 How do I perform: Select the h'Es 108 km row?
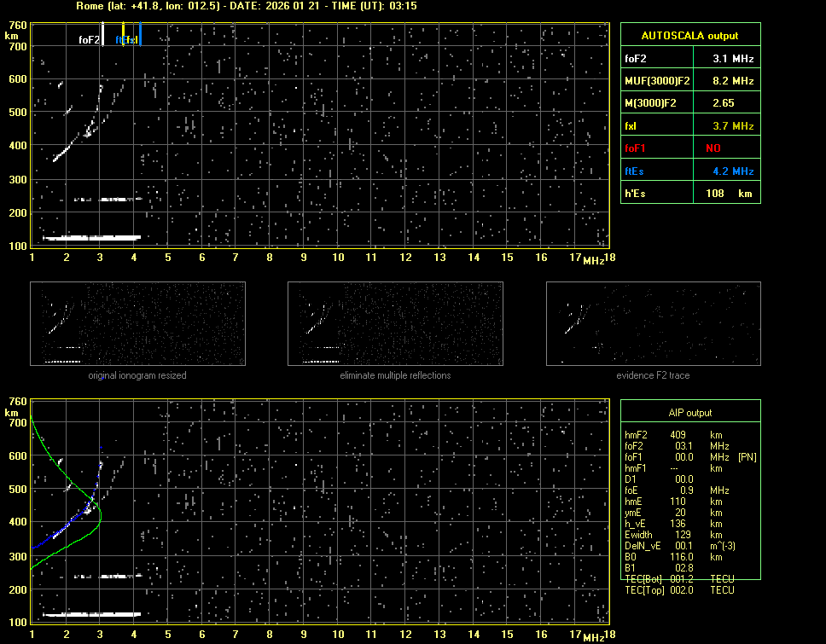(x=689, y=194)
